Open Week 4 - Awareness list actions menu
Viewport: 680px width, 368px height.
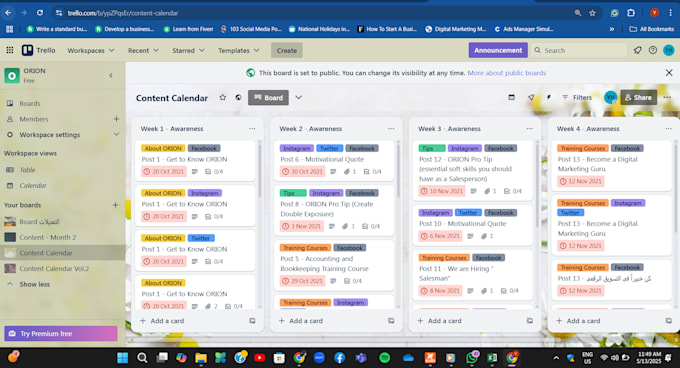tap(668, 129)
